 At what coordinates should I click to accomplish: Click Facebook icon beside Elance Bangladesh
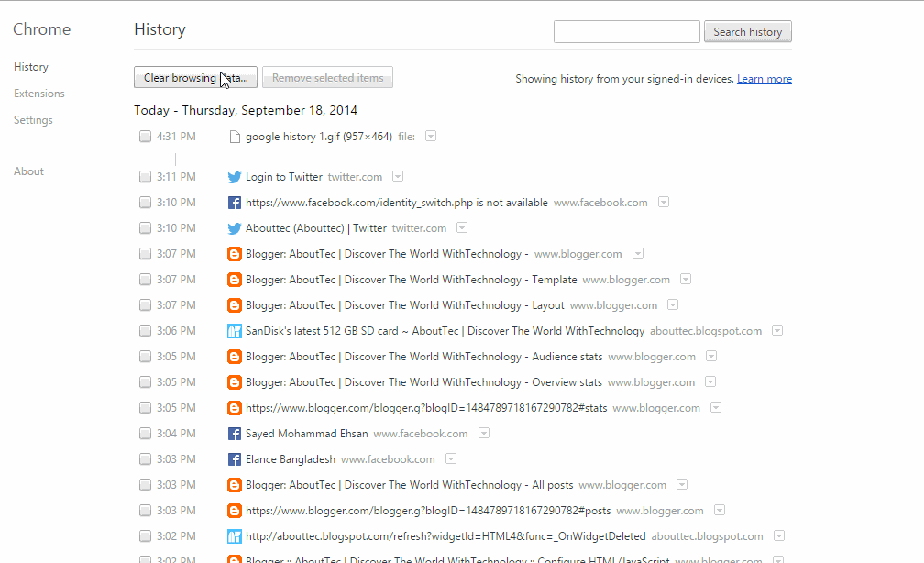(235, 459)
